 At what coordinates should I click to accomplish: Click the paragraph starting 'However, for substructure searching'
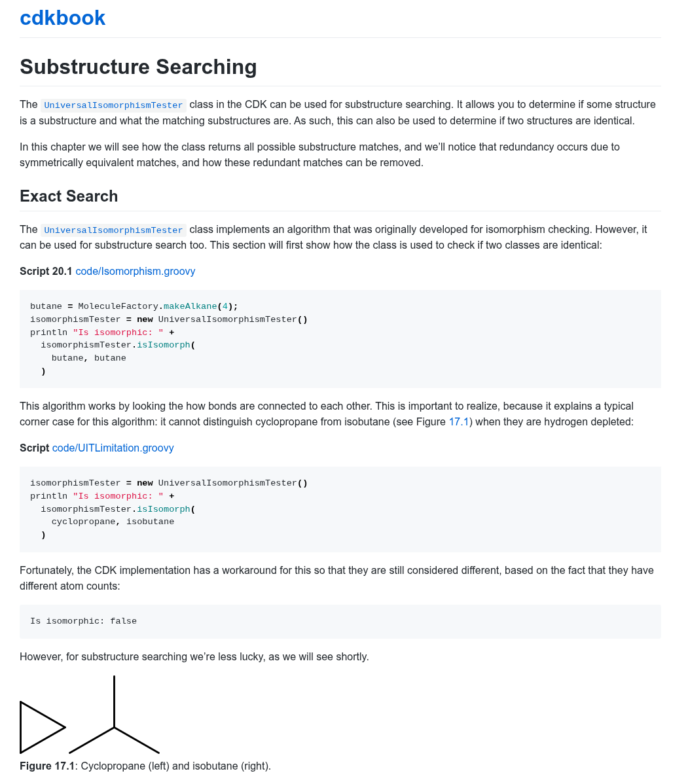[194, 656]
